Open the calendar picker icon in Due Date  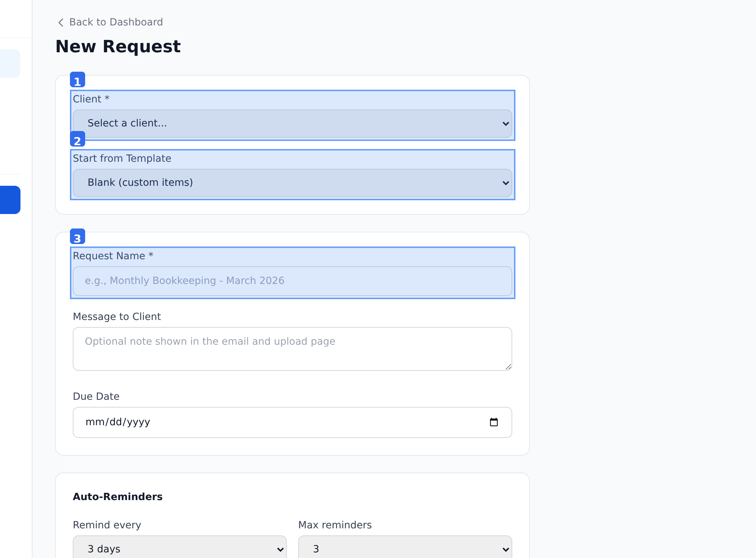click(494, 422)
